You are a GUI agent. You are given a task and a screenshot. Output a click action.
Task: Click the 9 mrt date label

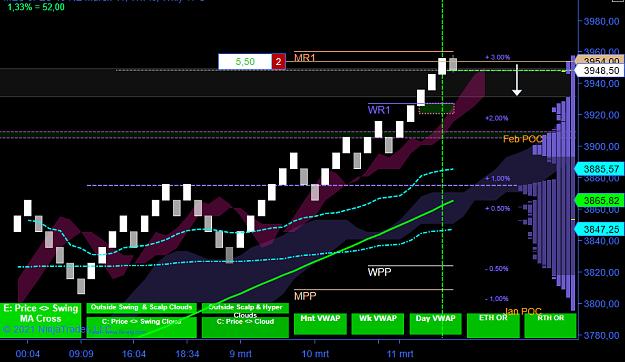click(240, 354)
